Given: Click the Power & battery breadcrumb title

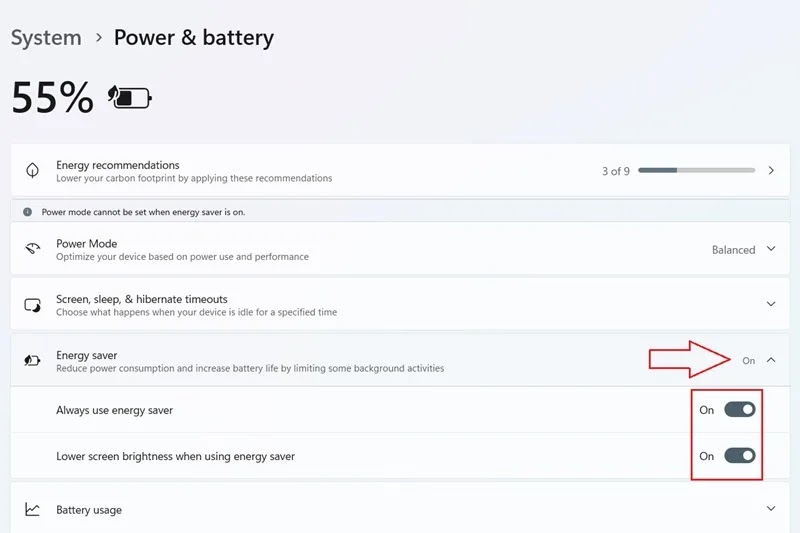Looking at the screenshot, I should 193,38.
